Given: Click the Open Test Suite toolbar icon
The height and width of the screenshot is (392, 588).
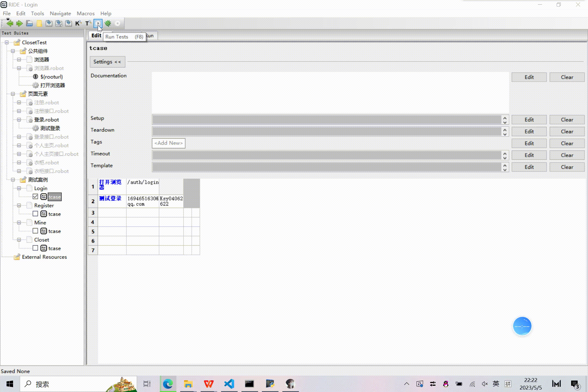Looking at the screenshot, I should coord(29,24).
